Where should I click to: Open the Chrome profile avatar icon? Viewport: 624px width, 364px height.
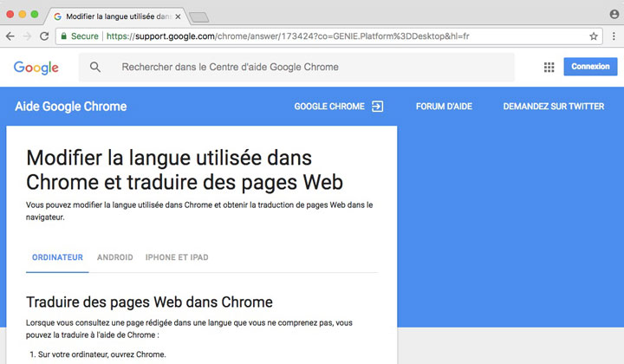point(614,15)
